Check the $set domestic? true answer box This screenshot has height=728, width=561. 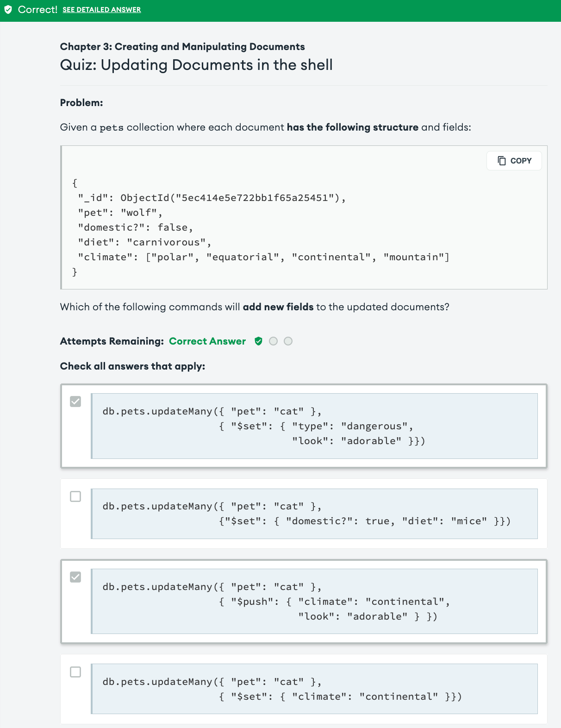tap(75, 496)
